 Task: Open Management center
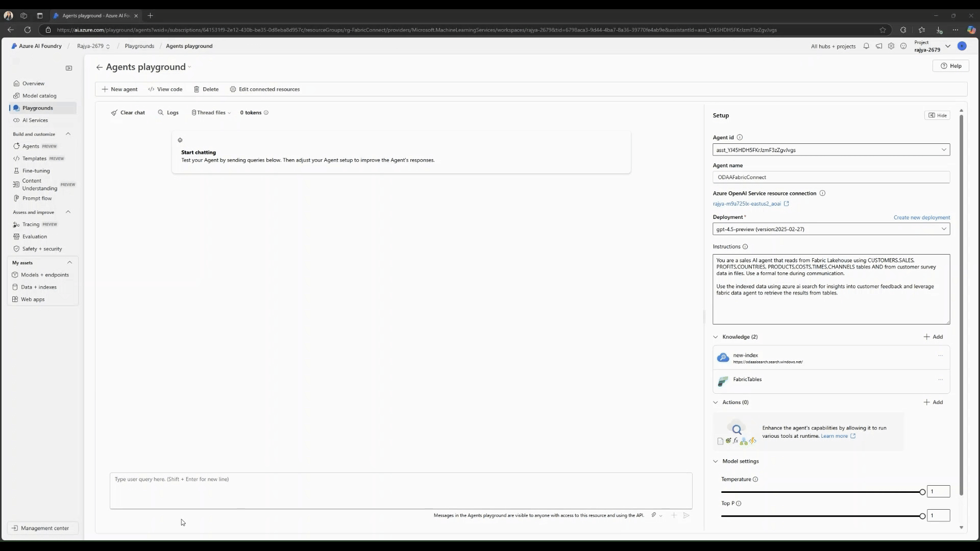point(43,529)
